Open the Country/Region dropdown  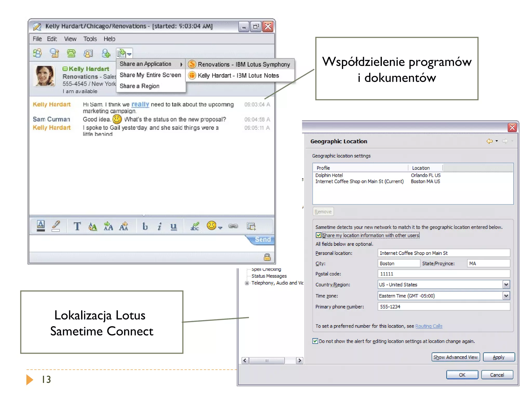(506, 285)
